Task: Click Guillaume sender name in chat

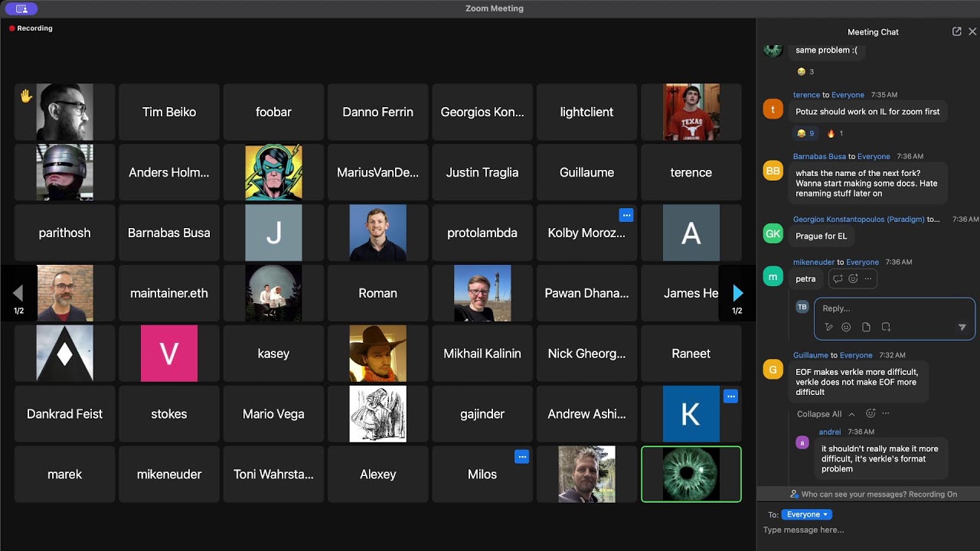Action: (x=811, y=355)
